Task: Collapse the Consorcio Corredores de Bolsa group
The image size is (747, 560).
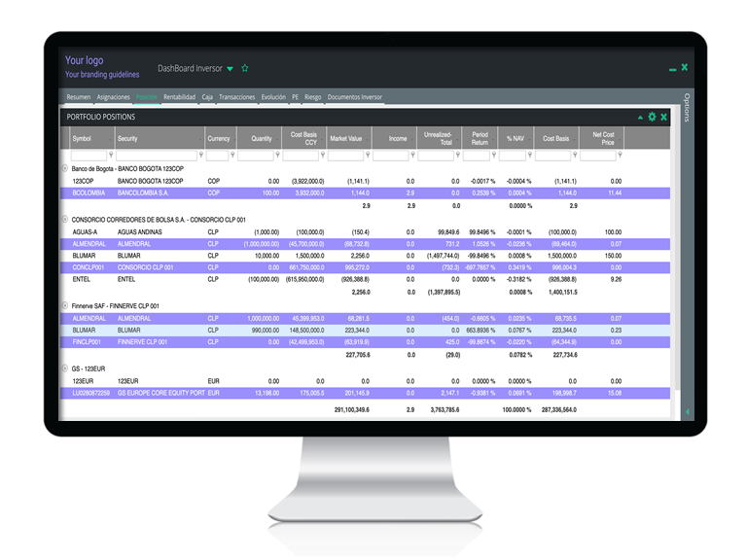Action: [65, 219]
